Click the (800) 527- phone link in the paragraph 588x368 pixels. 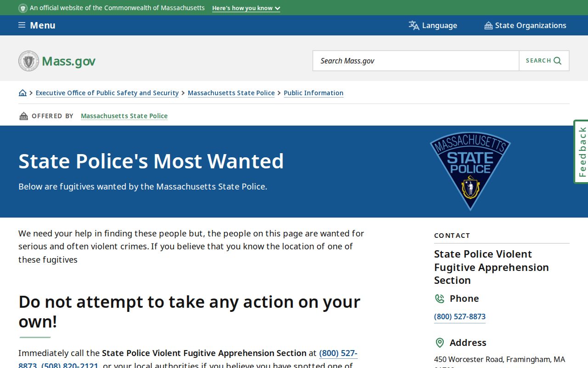[x=338, y=353]
